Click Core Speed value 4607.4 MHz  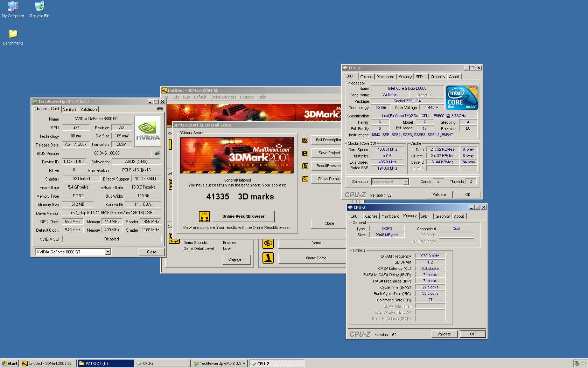(x=387, y=149)
